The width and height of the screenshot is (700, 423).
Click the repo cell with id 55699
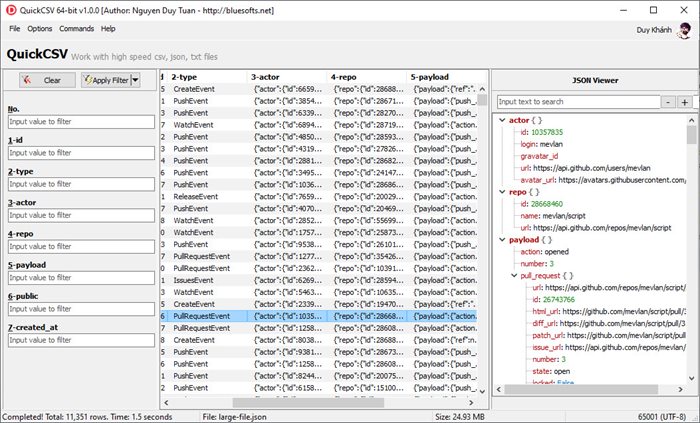pos(368,220)
